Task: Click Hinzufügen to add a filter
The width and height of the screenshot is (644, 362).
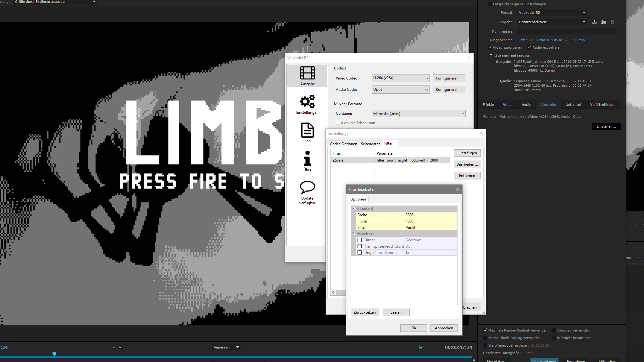Action: click(467, 153)
